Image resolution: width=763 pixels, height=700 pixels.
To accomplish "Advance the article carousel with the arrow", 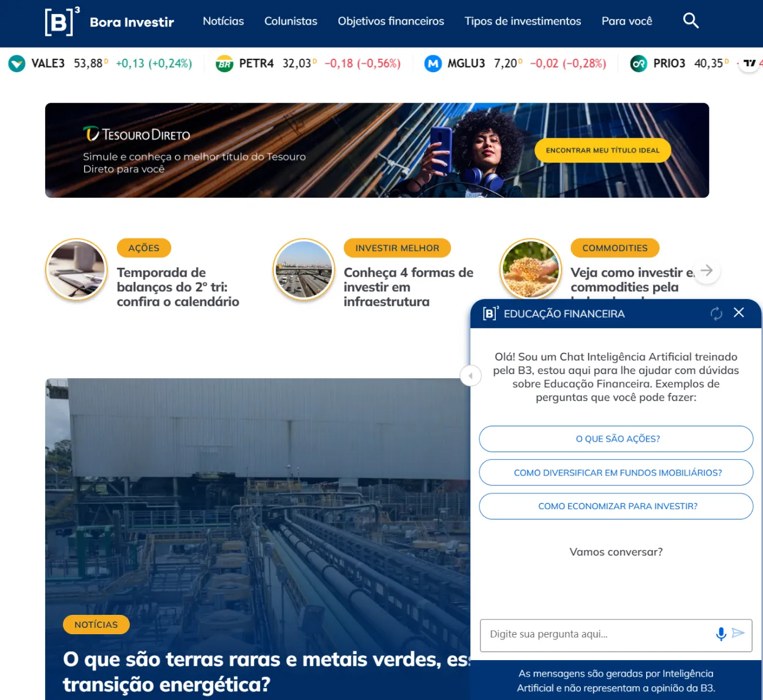I will [707, 270].
